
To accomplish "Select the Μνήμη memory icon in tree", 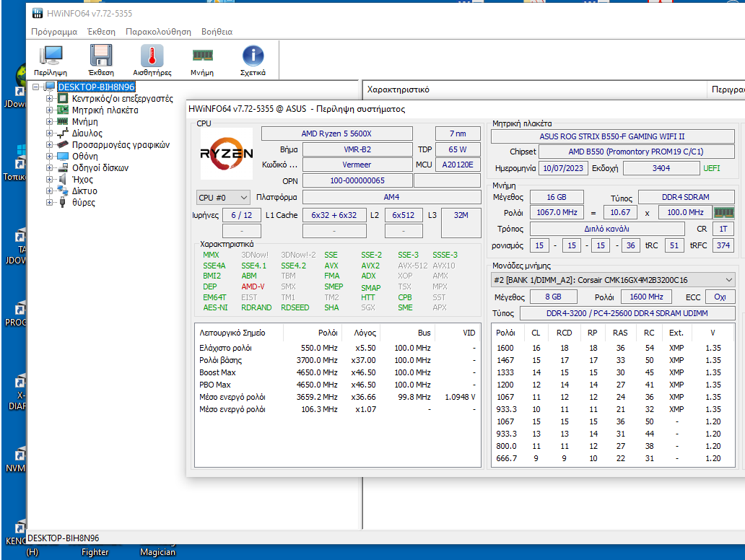I will tap(63, 121).
